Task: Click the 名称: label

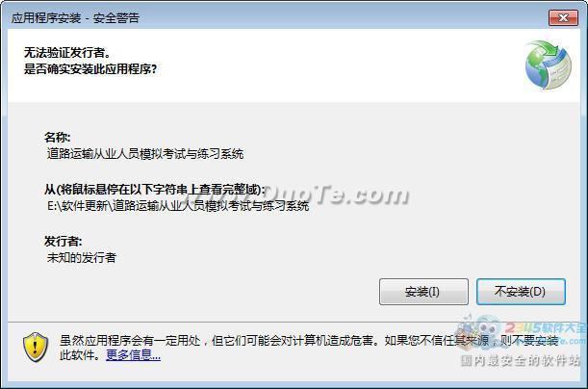Action: (58, 137)
